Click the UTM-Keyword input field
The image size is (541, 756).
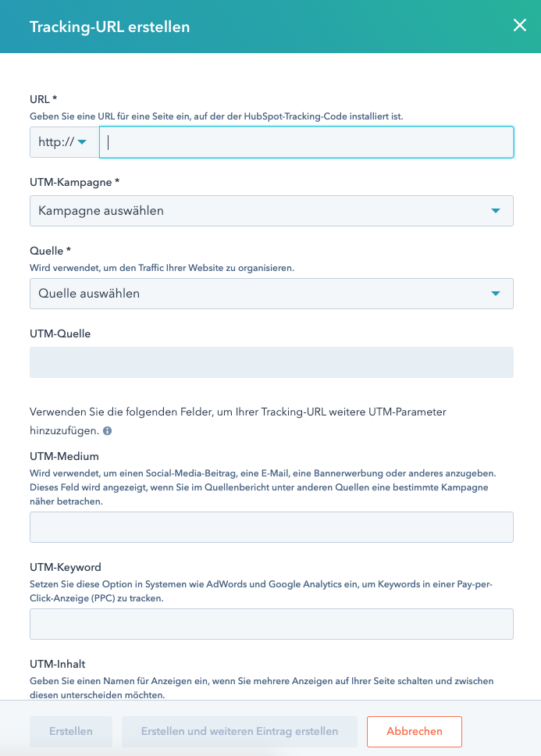(271, 623)
